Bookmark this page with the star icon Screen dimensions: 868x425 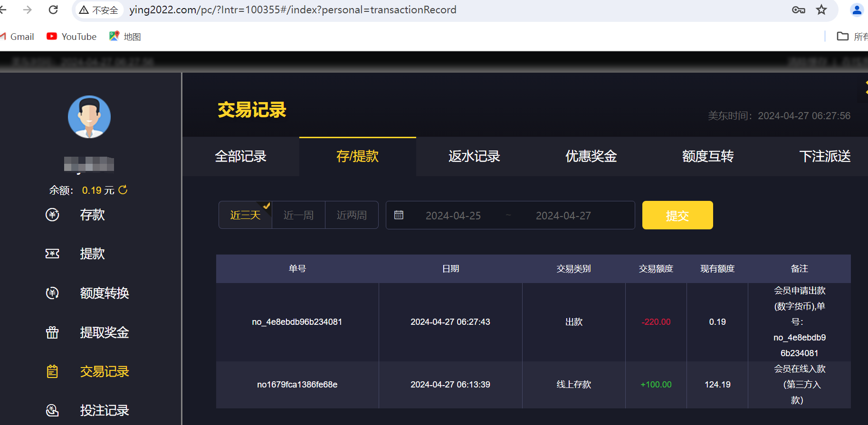[x=821, y=10]
